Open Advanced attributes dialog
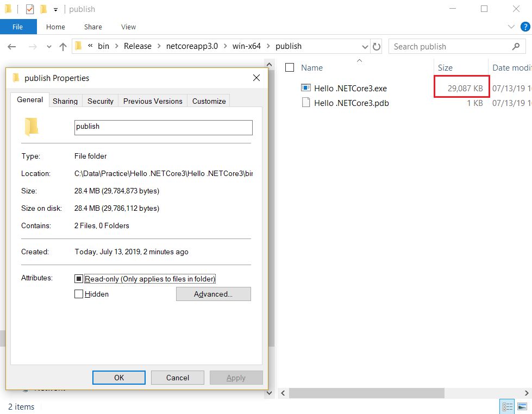 pyautogui.click(x=213, y=294)
